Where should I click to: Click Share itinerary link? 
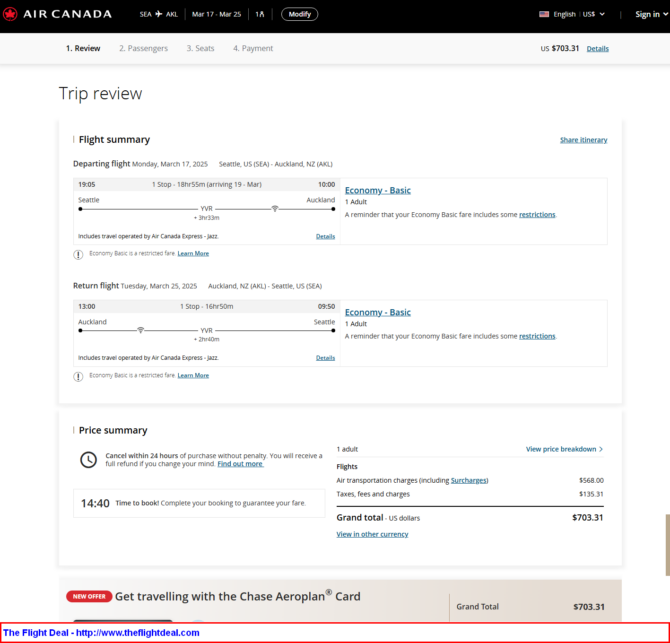(x=584, y=140)
